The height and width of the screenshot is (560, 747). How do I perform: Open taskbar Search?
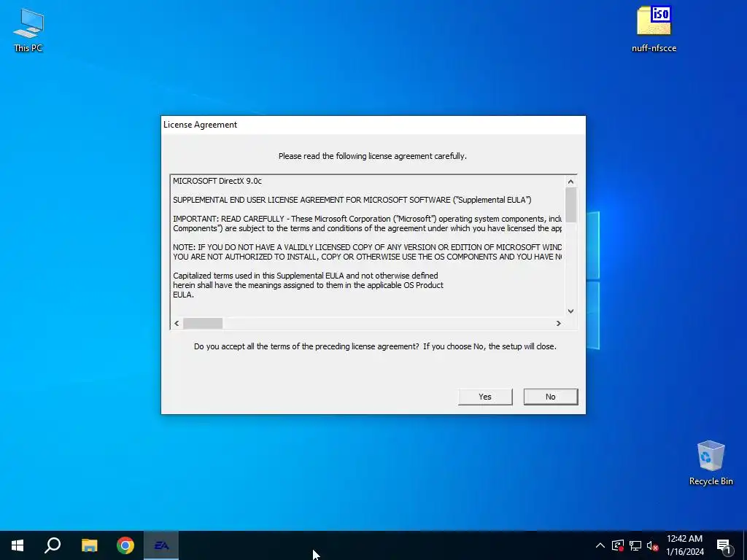53,545
